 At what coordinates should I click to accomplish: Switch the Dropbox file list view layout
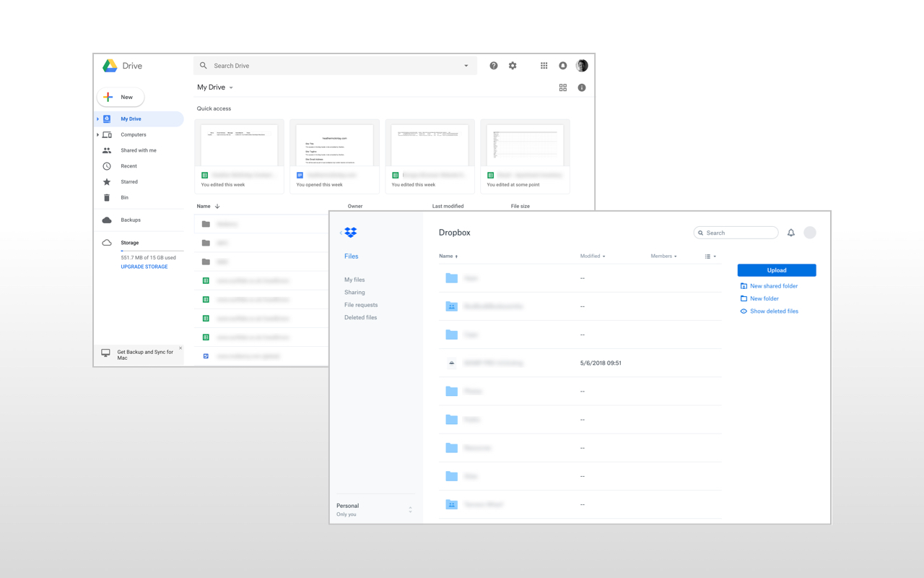pos(710,256)
